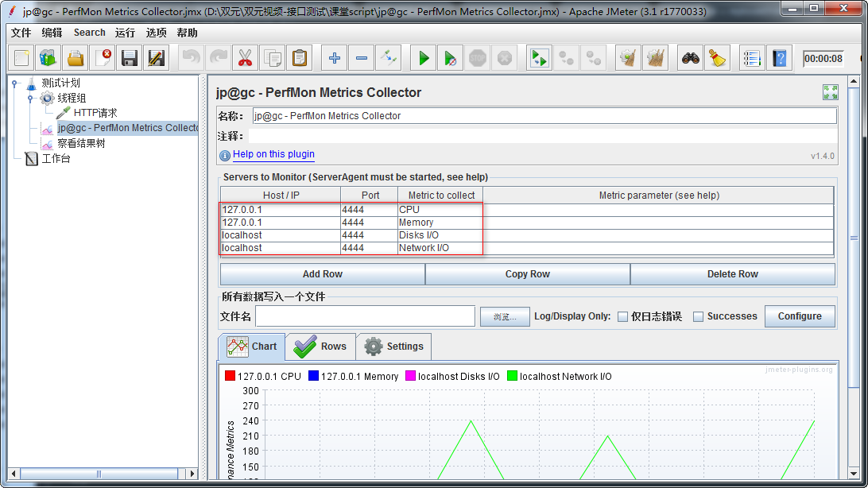Image resolution: width=868 pixels, height=488 pixels.
Task: Click the 注释 comment input field
Action: tap(542, 136)
